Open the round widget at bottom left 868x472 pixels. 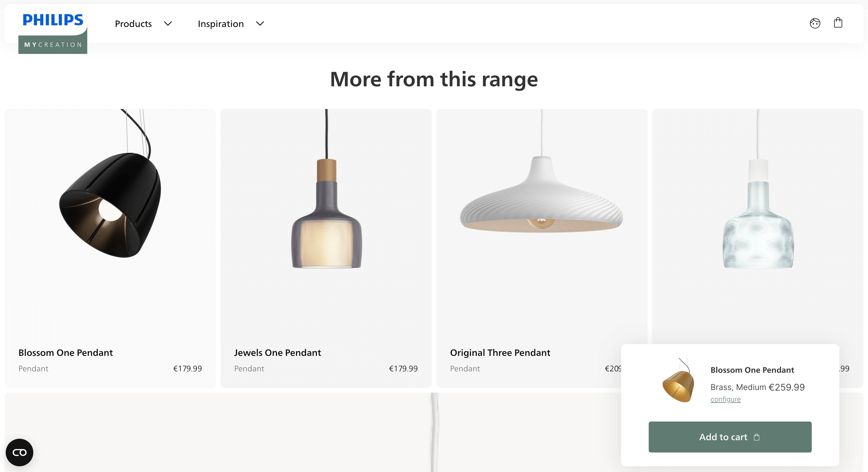click(19, 453)
